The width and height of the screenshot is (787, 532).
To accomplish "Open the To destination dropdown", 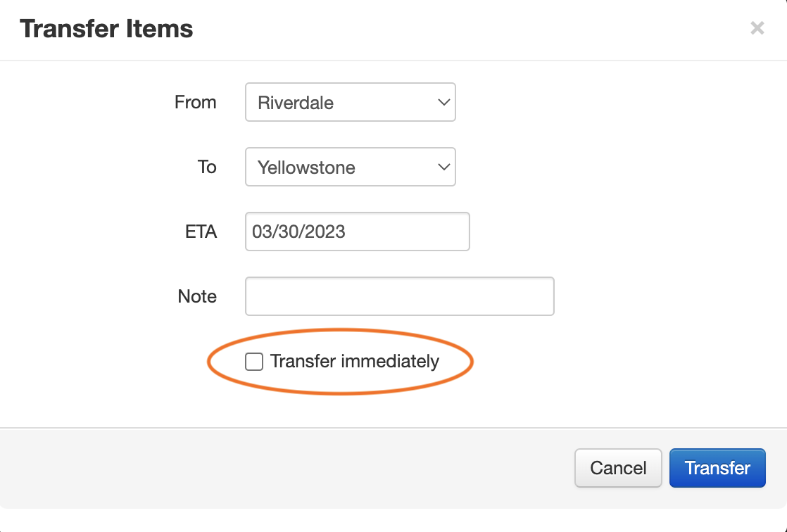I will (350, 167).
